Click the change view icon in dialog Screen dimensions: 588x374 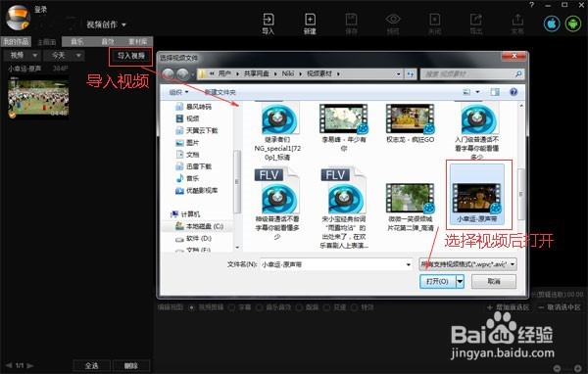(466, 92)
